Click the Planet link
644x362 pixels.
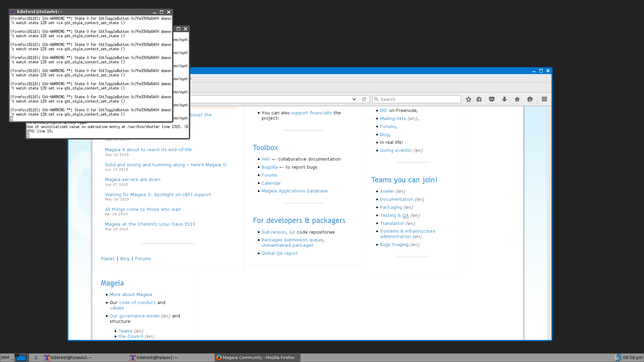tap(108, 258)
